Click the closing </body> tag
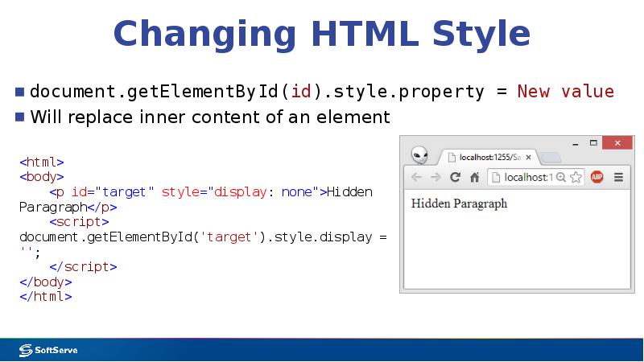644x362 pixels. [46, 282]
